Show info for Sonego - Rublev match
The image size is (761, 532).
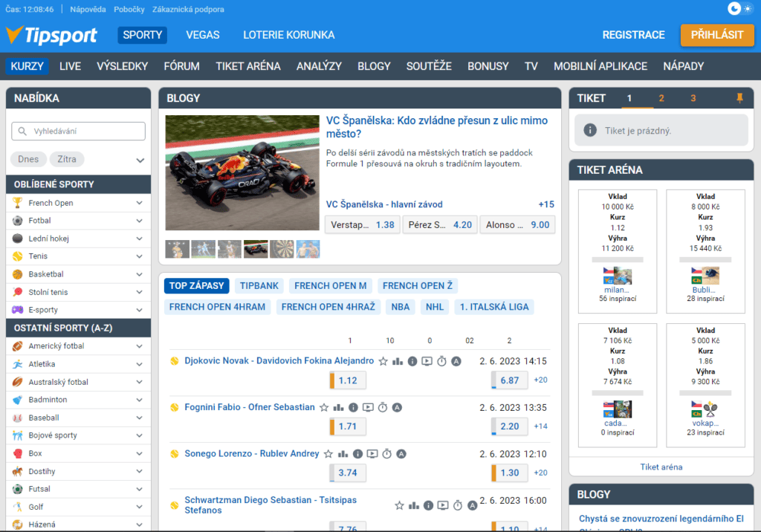pyautogui.click(x=357, y=454)
